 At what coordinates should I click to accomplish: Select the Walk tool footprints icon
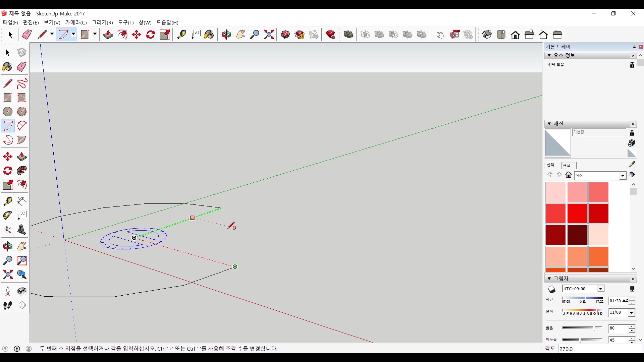click(7, 305)
